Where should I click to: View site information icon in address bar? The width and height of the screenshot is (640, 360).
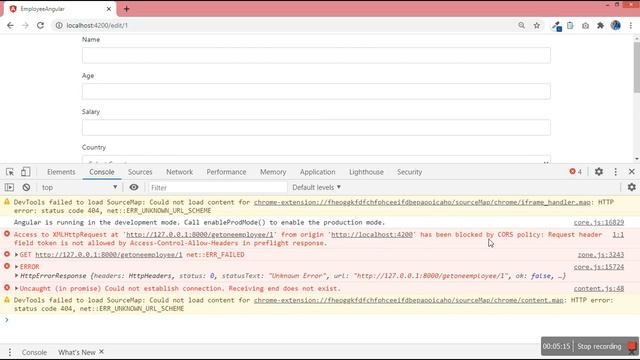[59, 25]
